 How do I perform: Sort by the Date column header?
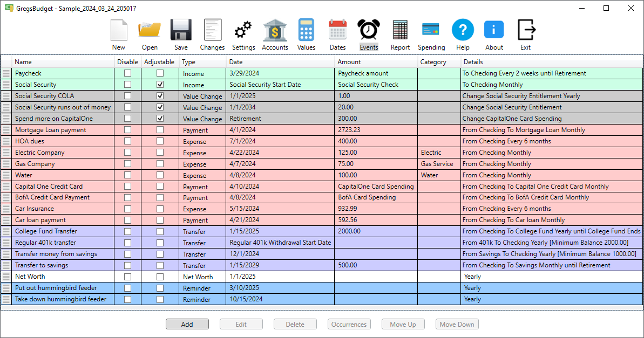click(281, 62)
